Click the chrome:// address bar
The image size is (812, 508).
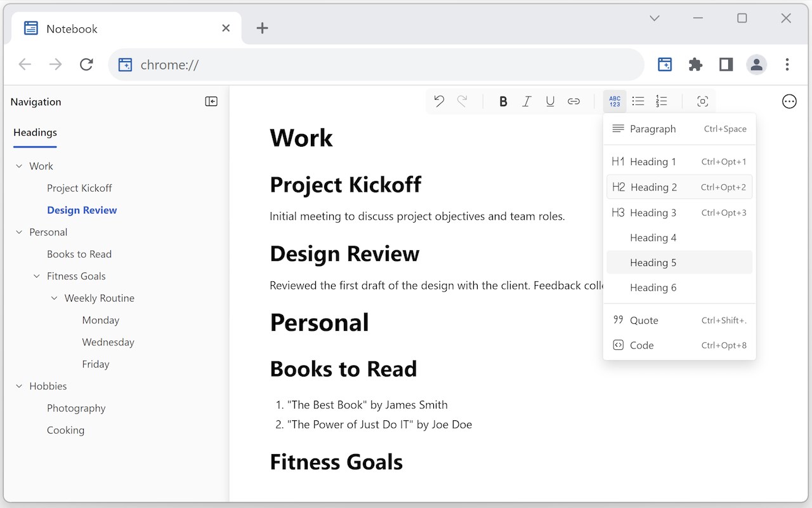(376, 64)
